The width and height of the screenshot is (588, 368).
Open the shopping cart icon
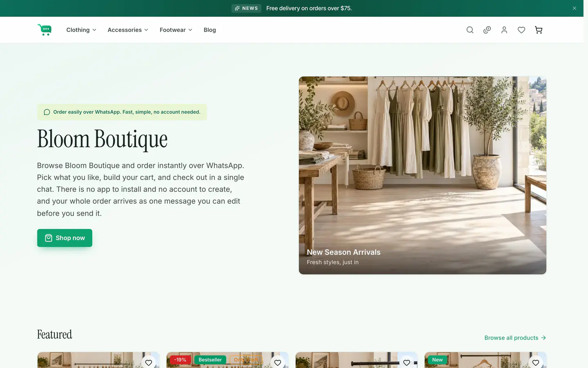(539, 30)
